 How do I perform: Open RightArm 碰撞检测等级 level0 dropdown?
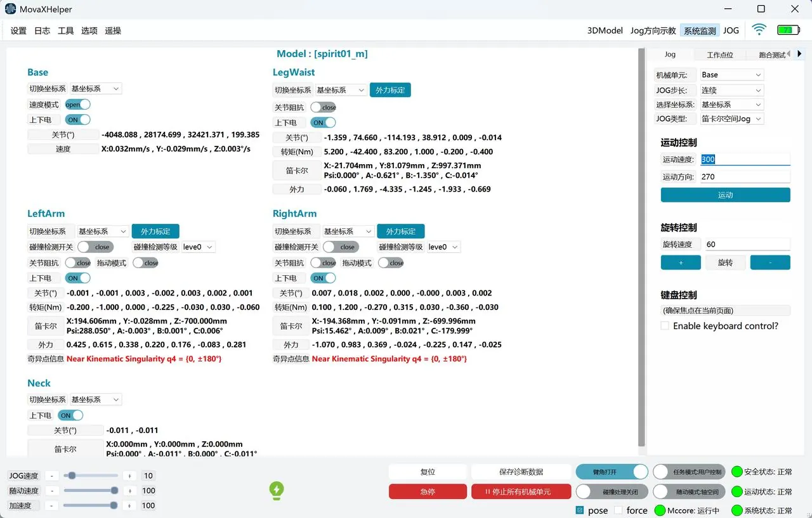click(443, 247)
